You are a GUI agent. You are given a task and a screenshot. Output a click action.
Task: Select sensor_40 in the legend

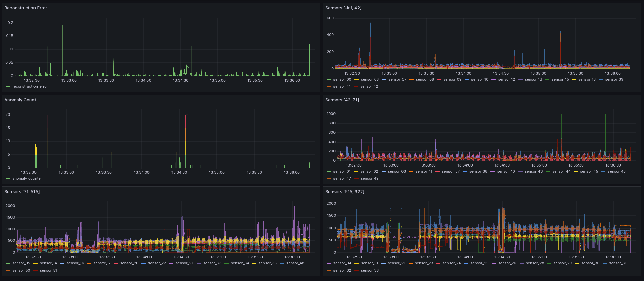coord(506,172)
